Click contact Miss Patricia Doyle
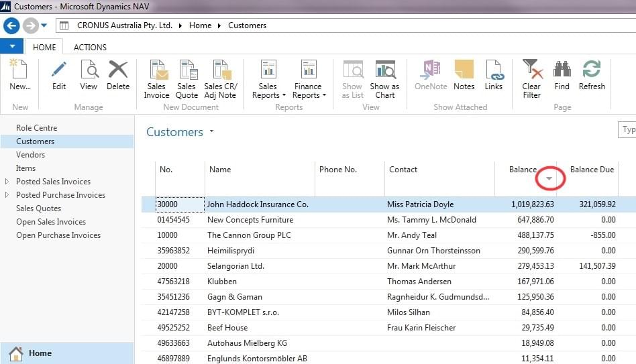The height and width of the screenshot is (364, 636). coord(420,204)
